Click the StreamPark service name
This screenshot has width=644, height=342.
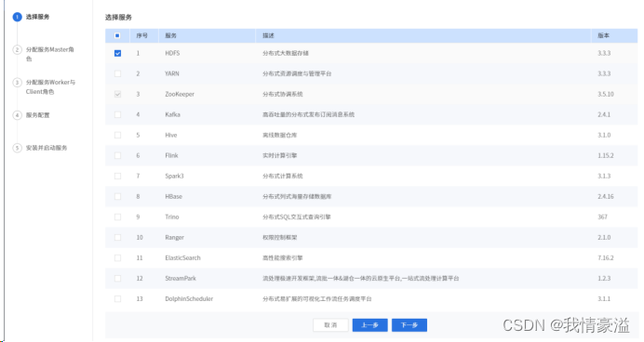click(181, 279)
